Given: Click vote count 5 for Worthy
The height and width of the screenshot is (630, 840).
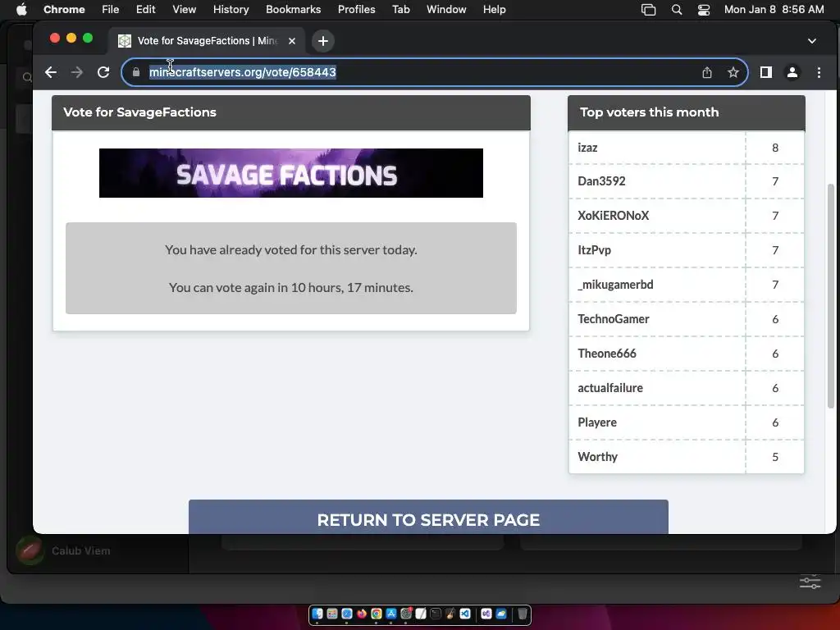Looking at the screenshot, I should [x=775, y=457].
